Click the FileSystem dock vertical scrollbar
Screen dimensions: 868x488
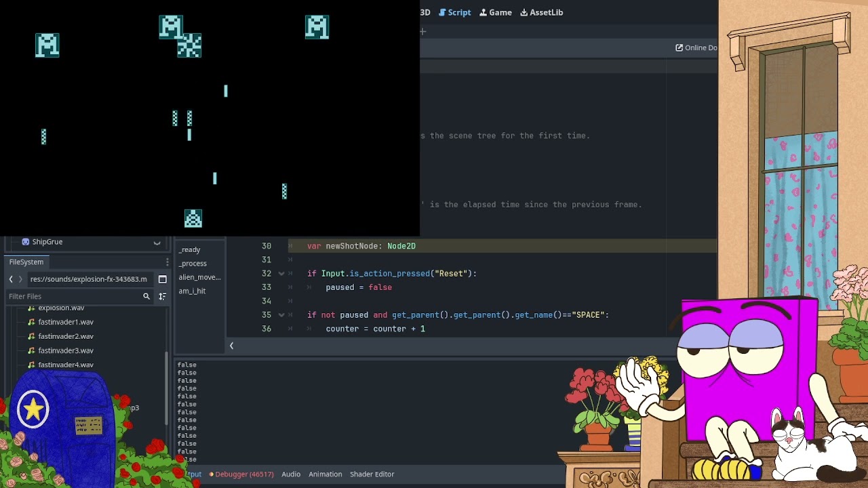167,390
